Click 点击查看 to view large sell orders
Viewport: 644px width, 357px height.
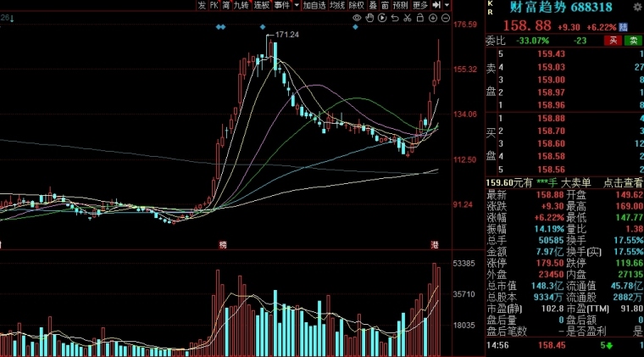[x=623, y=183]
